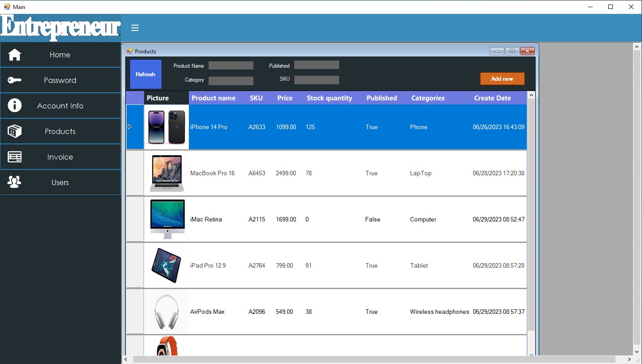Click the main area scroll down arrow

click(x=637, y=352)
